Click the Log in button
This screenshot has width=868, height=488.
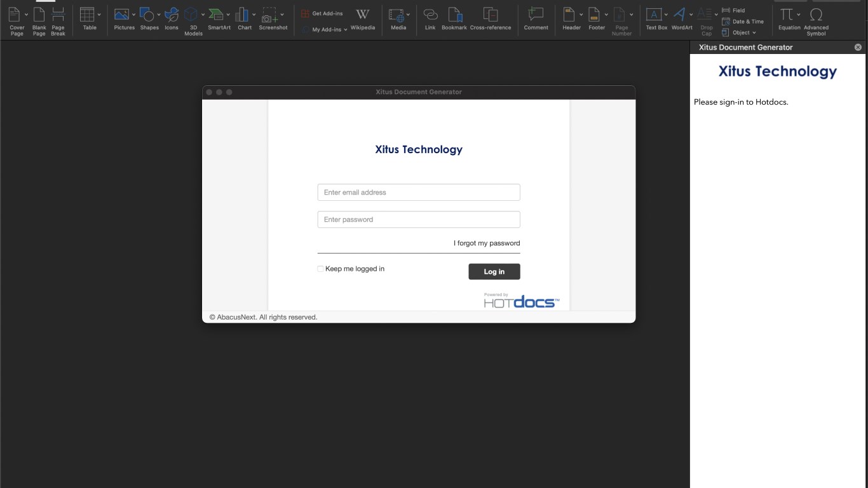point(494,271)
